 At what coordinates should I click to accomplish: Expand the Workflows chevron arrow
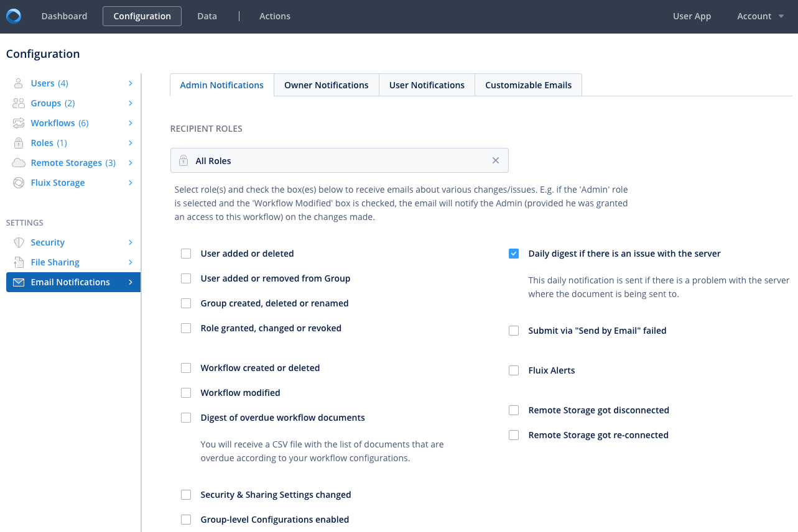(x=131, y=123)
